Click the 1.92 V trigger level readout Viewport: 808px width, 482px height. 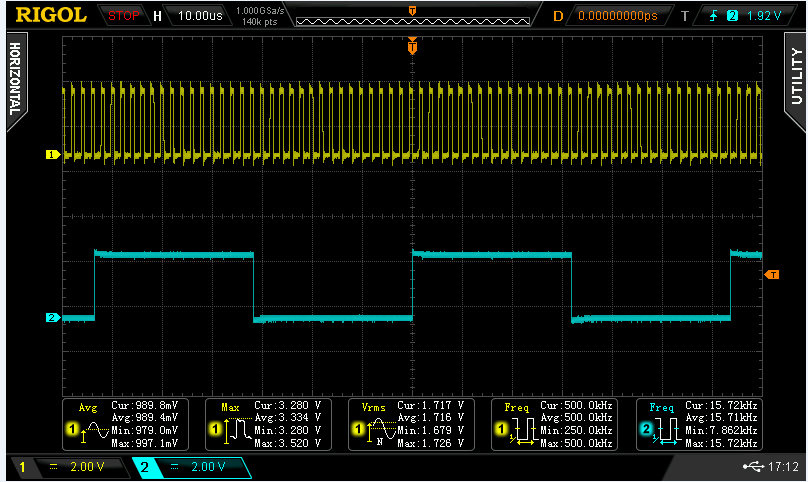[764, 16]
